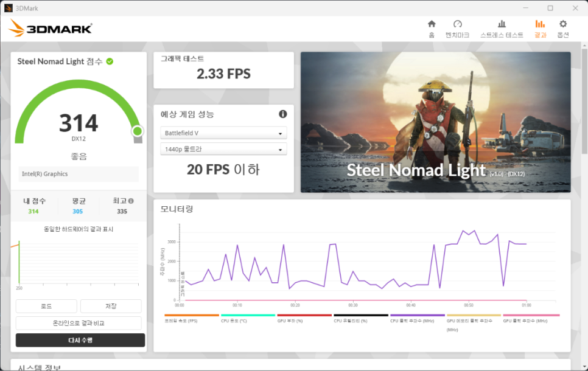Viewport: 588px width, 371px height.
Task: Click the 2.33 FPS graphics test result
Action: point(223,74)
